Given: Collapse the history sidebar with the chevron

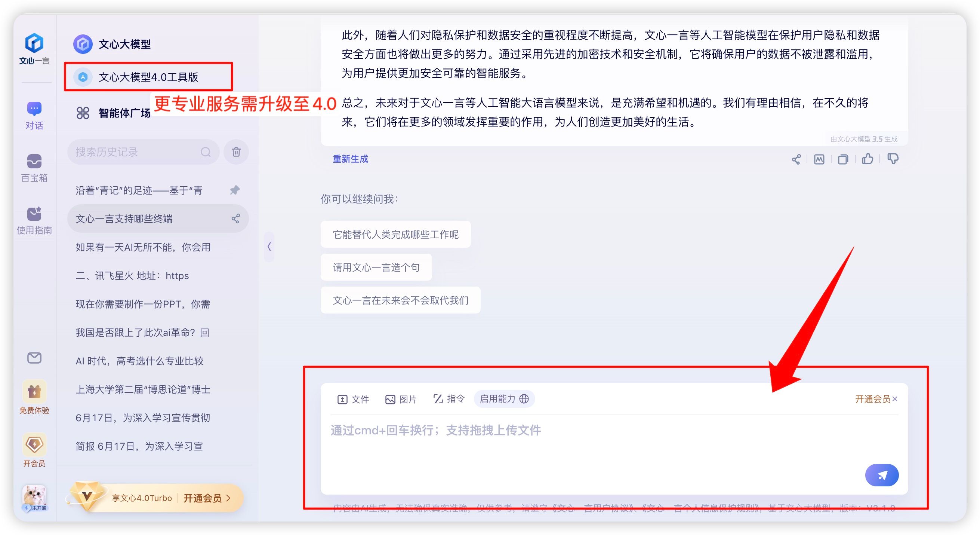Looking at the screenshot, I should tap(269, 247).
